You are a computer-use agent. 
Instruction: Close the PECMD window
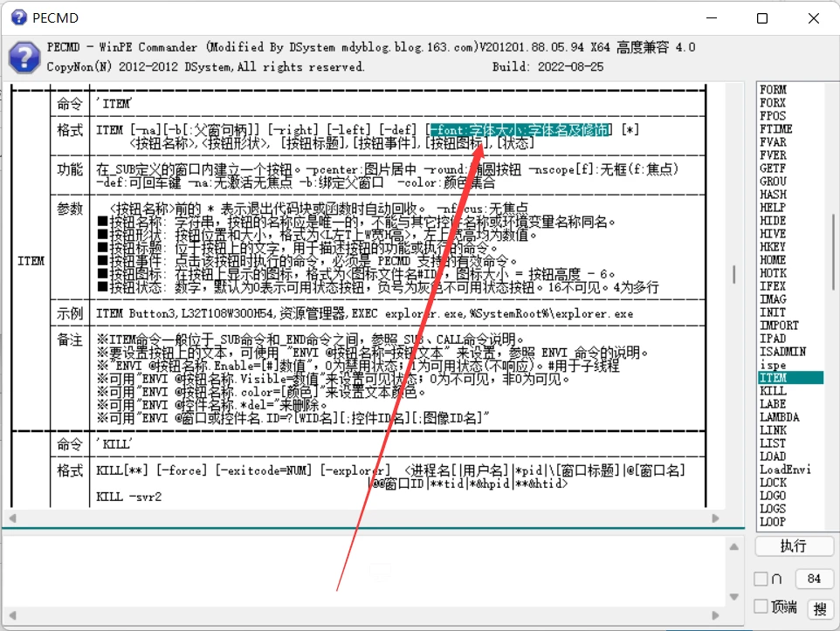point(813,18)
